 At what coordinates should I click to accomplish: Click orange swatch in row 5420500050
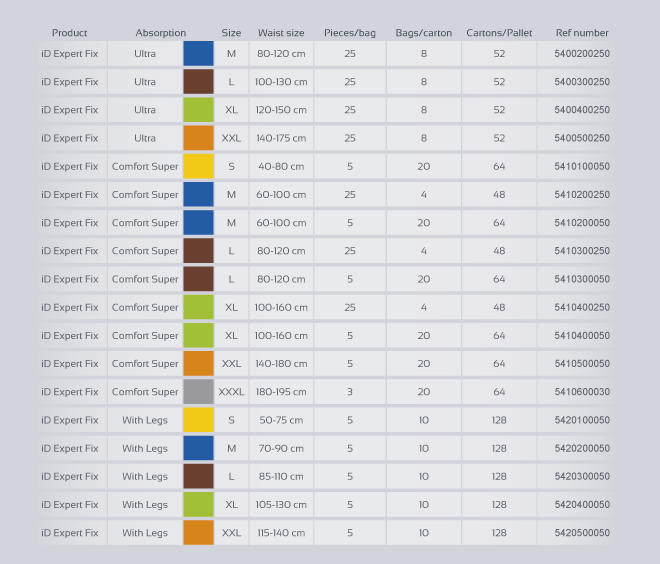pos(198,533)
